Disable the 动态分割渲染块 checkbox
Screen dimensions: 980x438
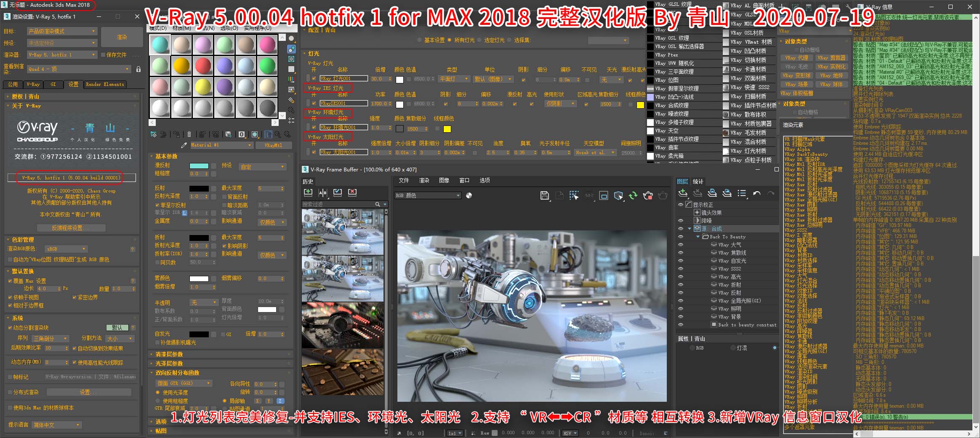[x=10, y=328]
